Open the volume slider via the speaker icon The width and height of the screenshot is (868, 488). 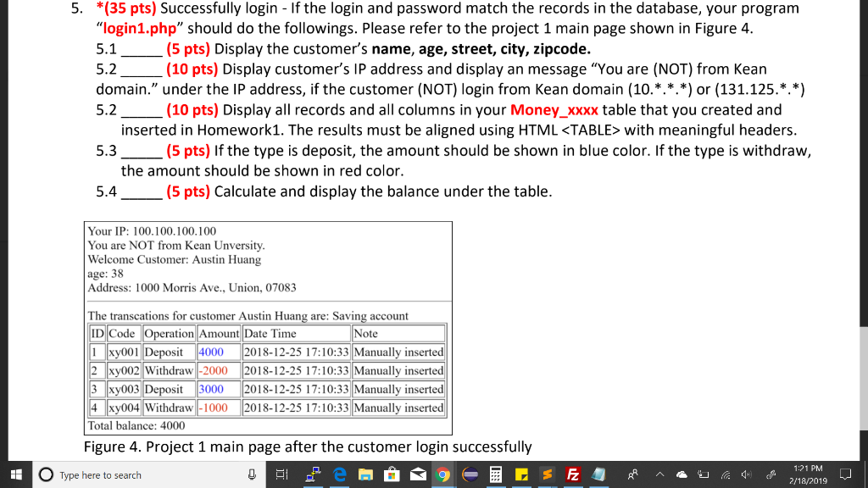[x=746, y=474]
